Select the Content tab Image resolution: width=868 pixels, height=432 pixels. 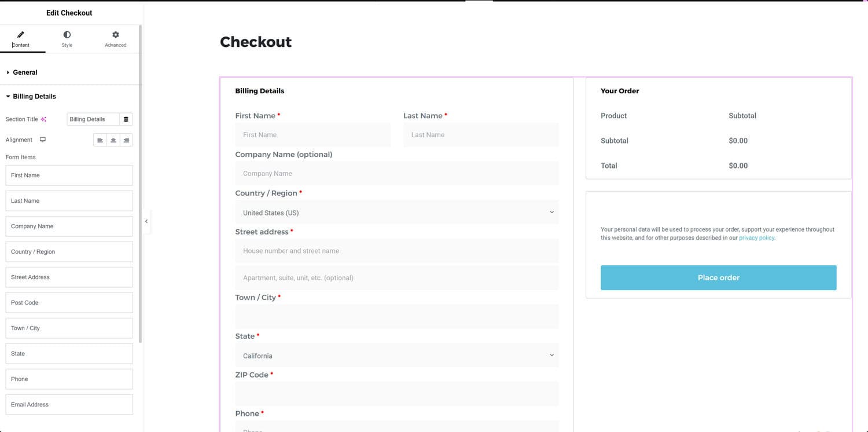click(x=21, y=39)
